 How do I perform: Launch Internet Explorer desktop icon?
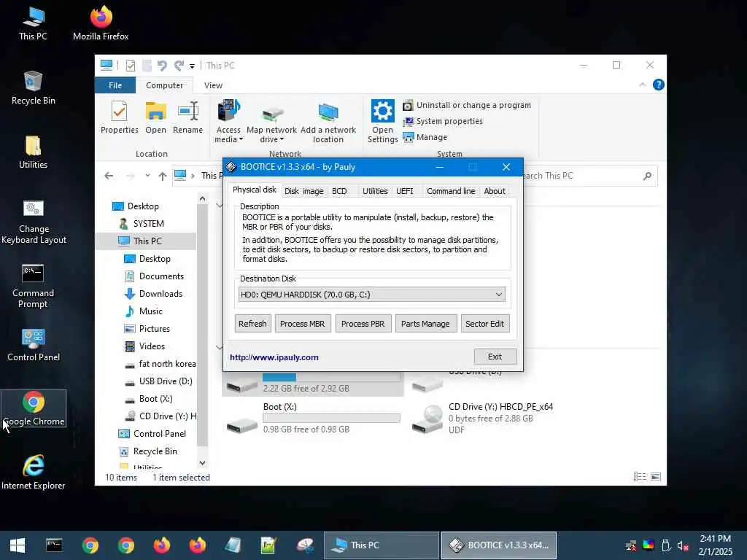(x=34, y=472)
